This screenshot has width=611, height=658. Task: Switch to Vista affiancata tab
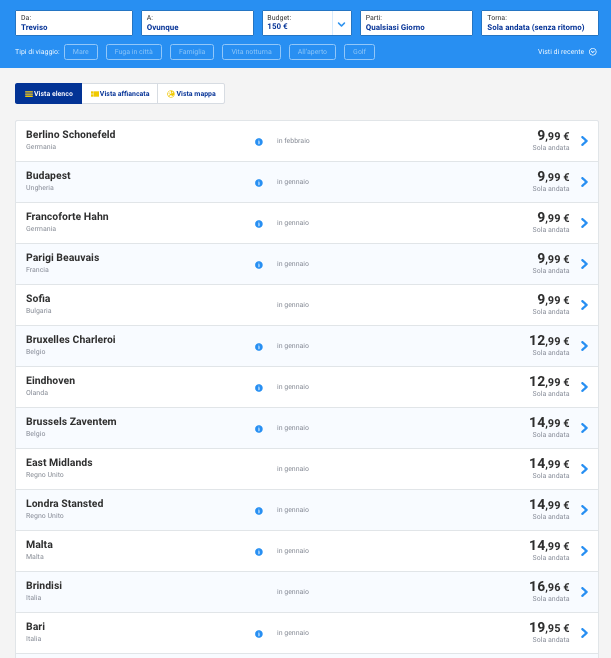coord(120,94)
